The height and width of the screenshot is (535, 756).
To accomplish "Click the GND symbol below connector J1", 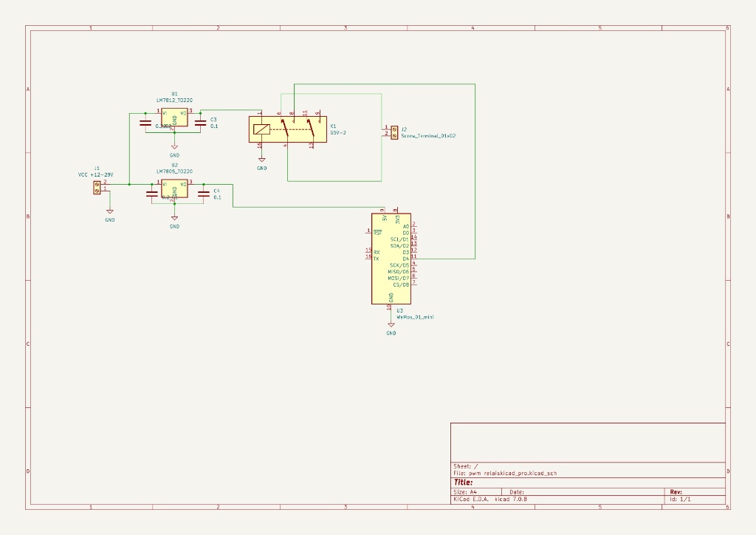I will tap(109, 212).
